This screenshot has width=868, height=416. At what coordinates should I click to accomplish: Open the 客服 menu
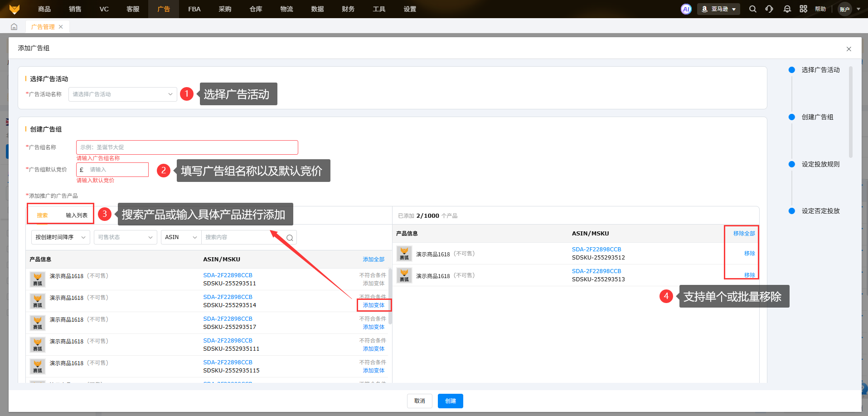pos(133,9)
